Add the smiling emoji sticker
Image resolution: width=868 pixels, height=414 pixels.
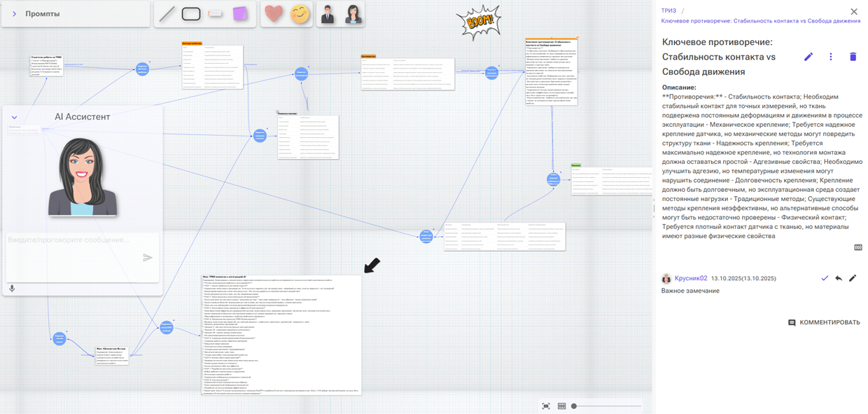[x=300, y=14]
